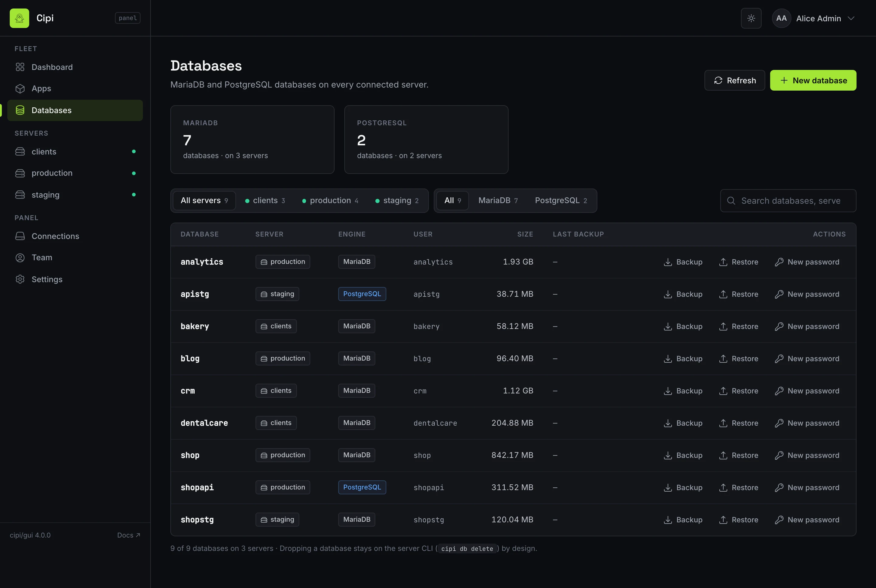
Task: Select the production server in sidebar
Action: pos(75,173)
